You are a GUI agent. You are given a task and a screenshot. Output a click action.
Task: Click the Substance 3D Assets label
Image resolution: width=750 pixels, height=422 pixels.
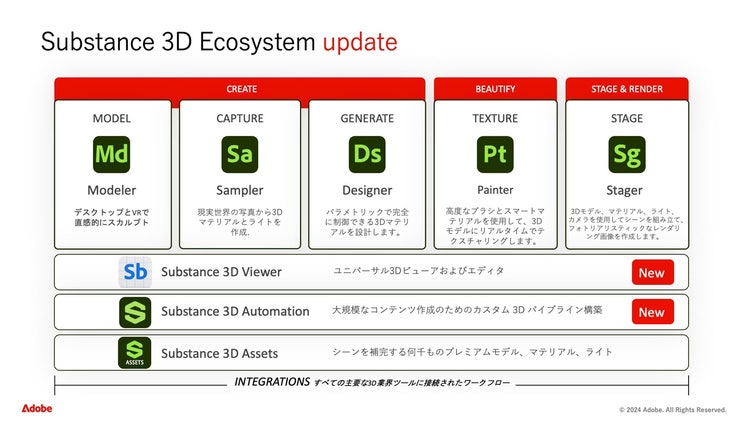[219, 354]
